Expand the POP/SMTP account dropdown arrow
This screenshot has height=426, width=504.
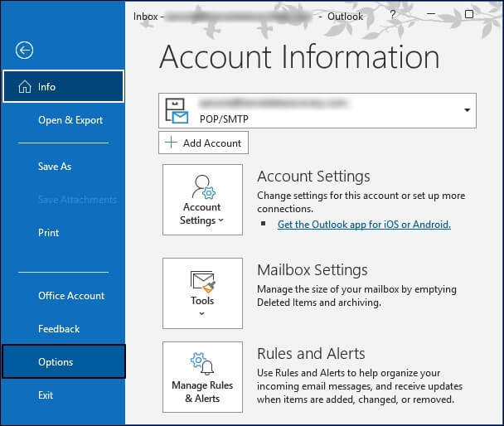(467, 110)
